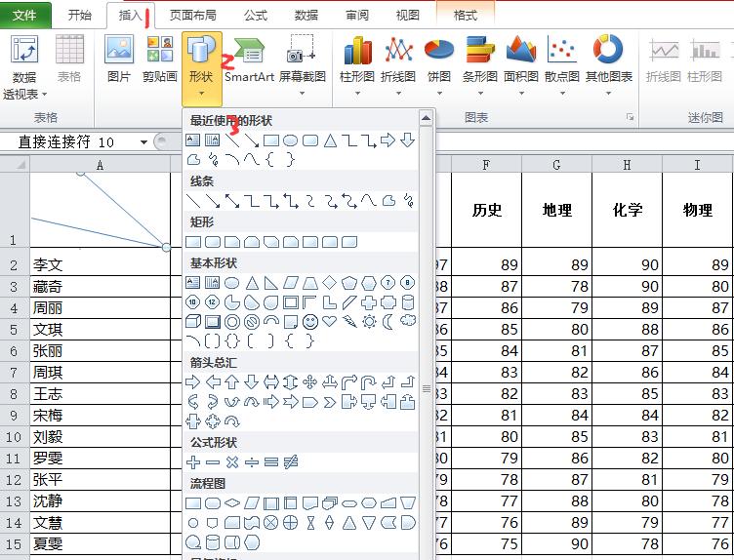734x560 pixels.
Task: Choose the pentagon shape in 基本形状
Action: coord(349,283)
